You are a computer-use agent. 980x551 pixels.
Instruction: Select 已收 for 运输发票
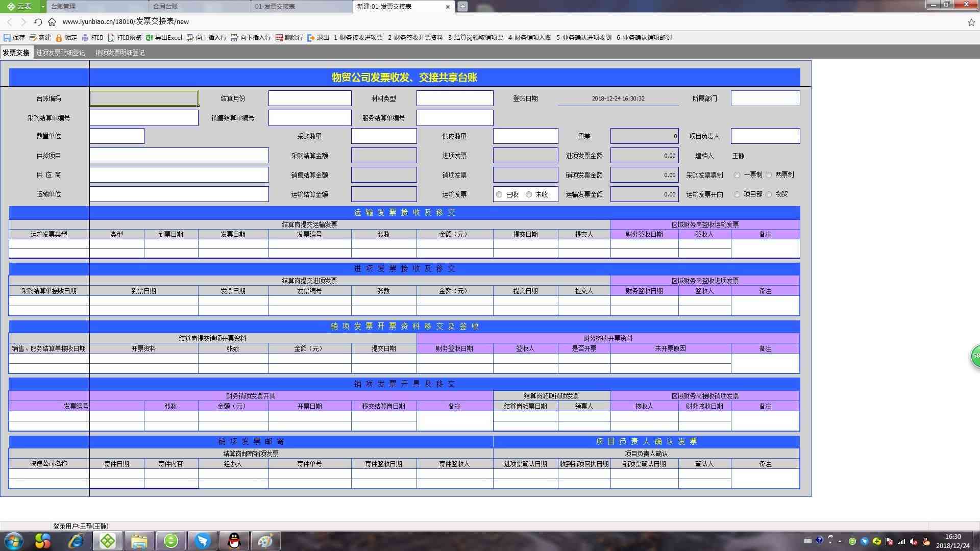point(499,194)
